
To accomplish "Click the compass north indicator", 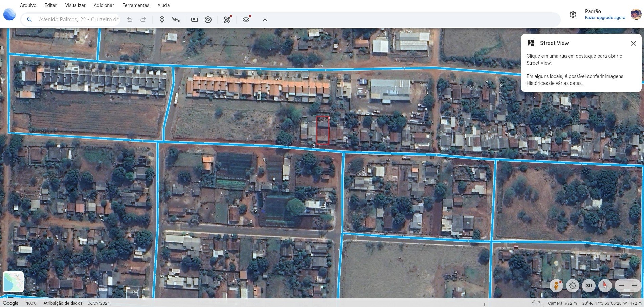I will point(605,286).
